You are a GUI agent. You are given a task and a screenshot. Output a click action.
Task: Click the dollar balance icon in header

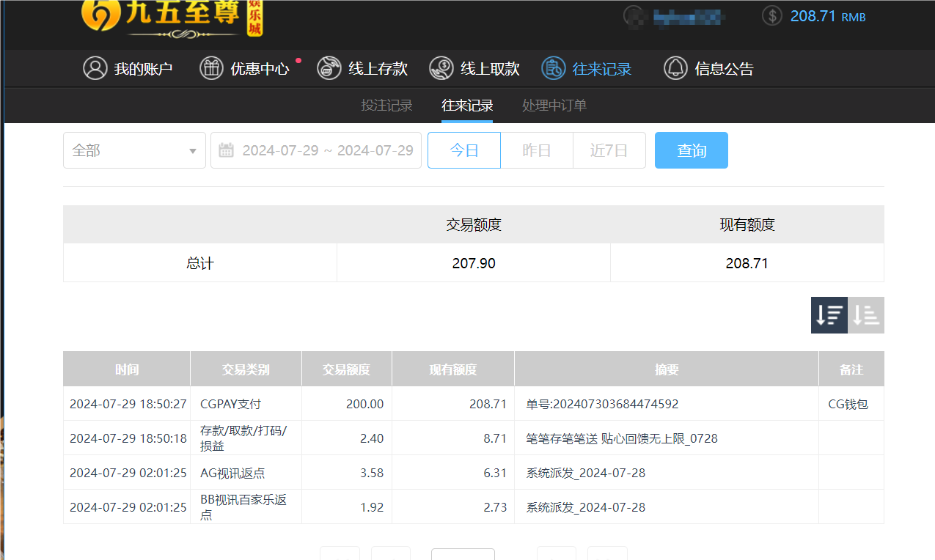coord(771,15)
